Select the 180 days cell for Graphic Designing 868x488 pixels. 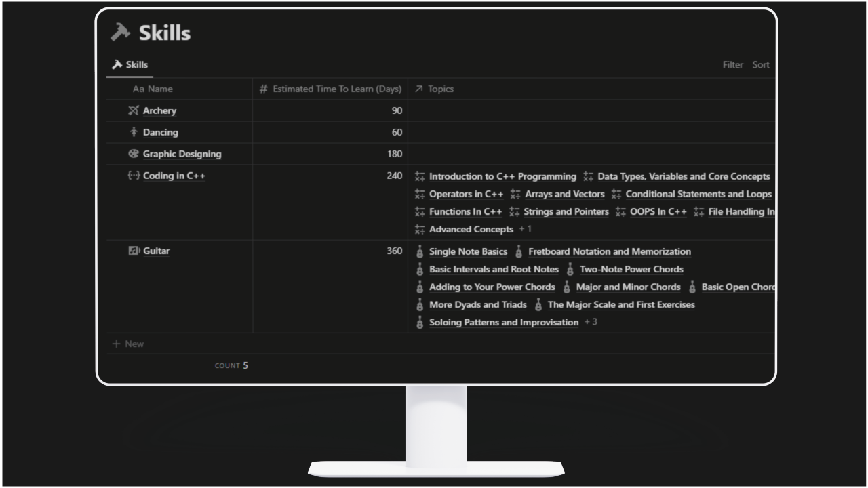click(x=330, y=154)
